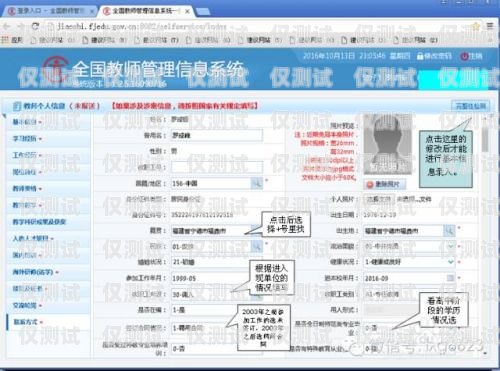
Task: Click the header date text 2016年10月13日
Action: point(329,56)
